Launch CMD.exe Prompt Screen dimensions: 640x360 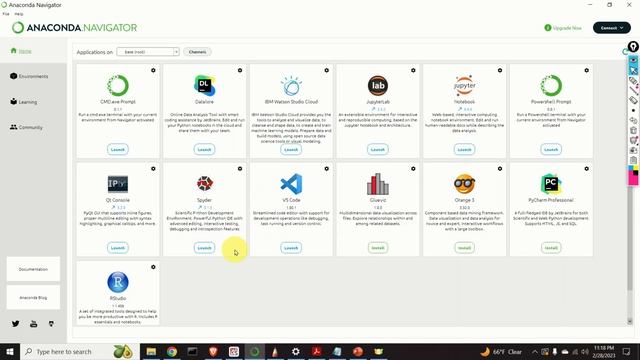pos(118,149)
